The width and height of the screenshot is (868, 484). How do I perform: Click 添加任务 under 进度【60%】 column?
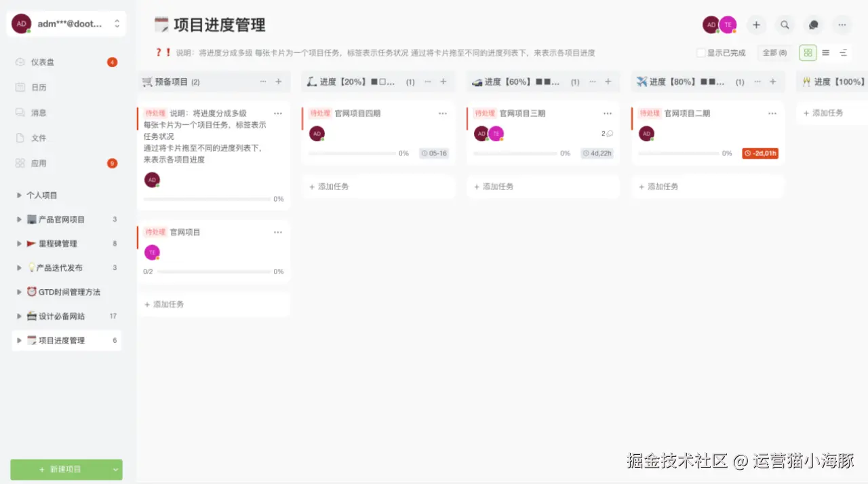543,186
